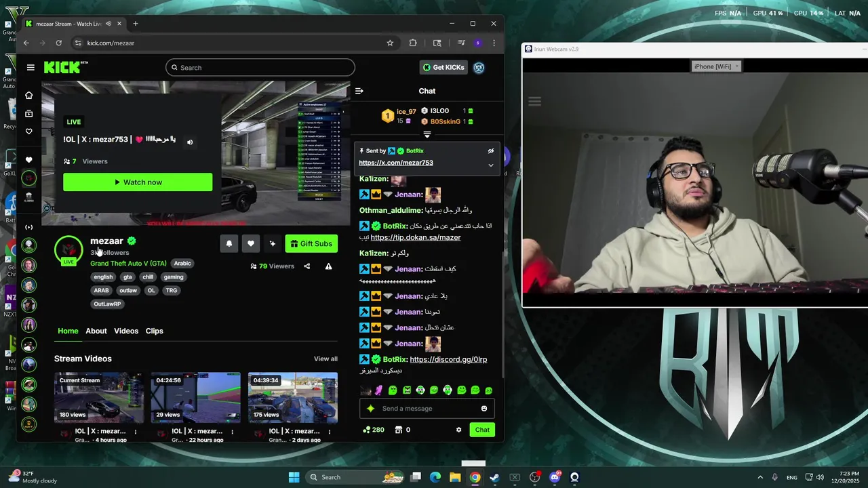The width and height of the screenshot is (868, 488).
Task: Bookmark page with Chrome star icon
Action: (390, 43)
